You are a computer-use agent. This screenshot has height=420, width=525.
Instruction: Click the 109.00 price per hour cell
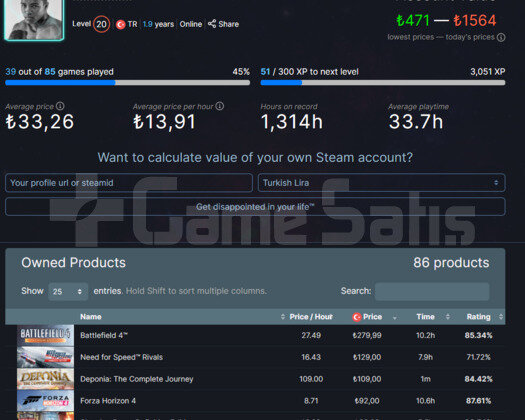pos(311,379)
